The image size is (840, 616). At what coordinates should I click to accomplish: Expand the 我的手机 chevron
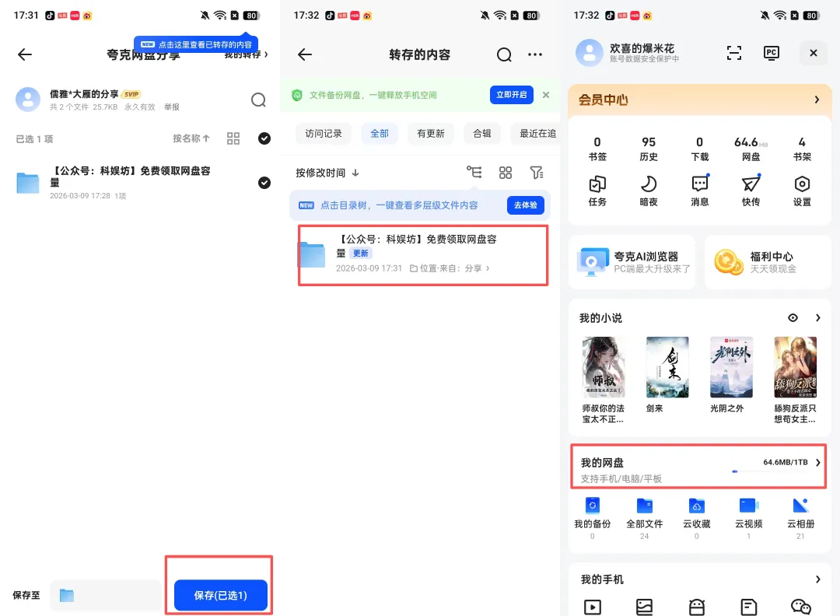pos(818,579)
